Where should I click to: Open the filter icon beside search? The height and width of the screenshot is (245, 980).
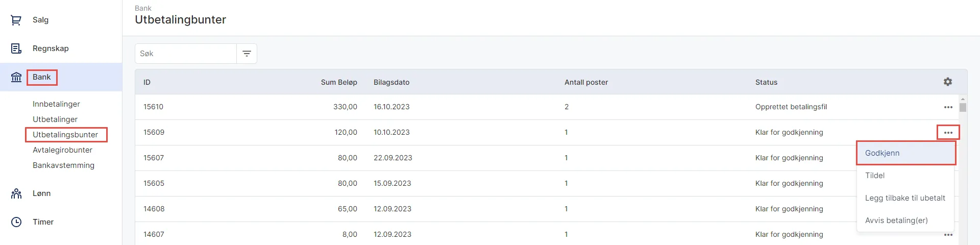[247, 54]
